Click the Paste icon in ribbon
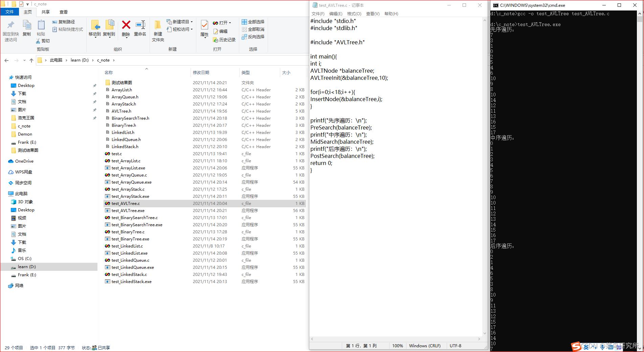The image size is (644, 352). 41,25
